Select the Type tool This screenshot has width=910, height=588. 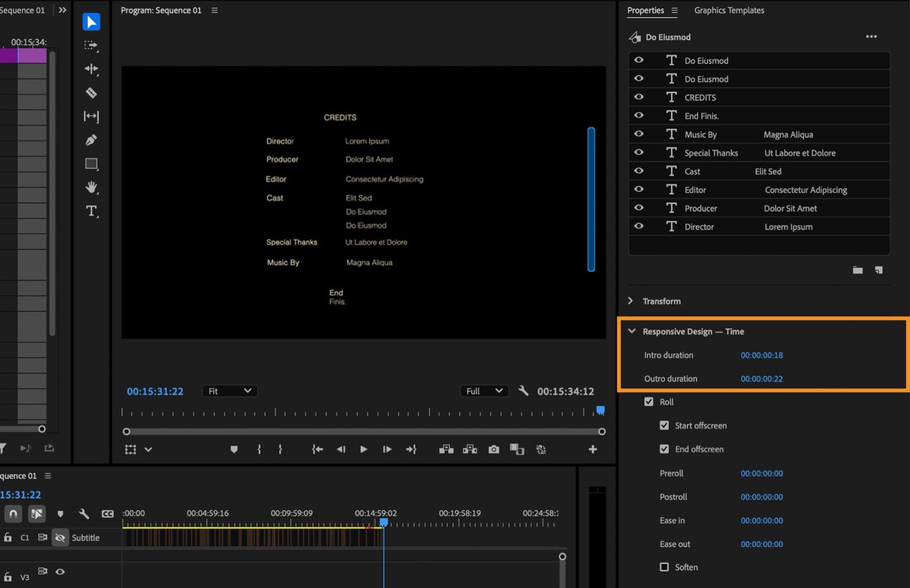click(91, 211)
